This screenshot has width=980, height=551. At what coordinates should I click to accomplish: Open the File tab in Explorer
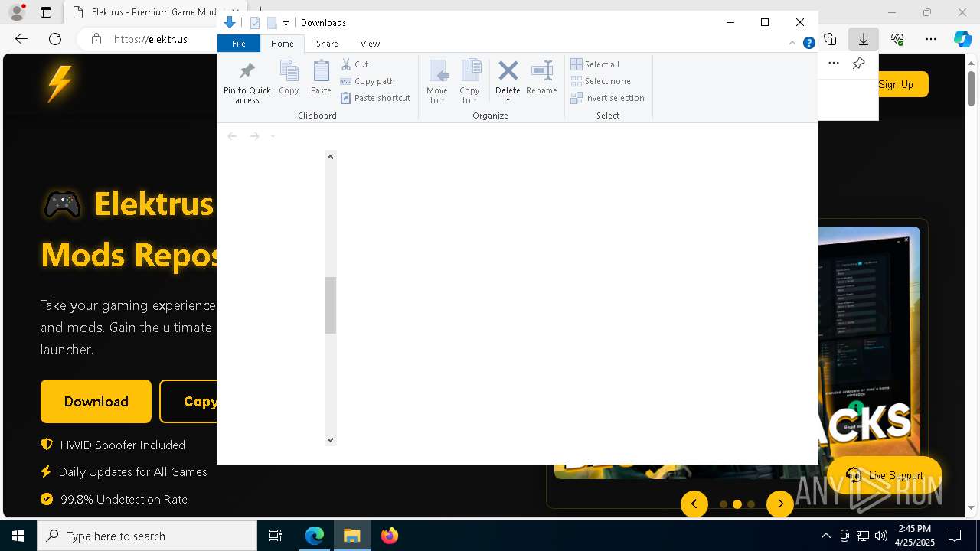click(239, 44)
